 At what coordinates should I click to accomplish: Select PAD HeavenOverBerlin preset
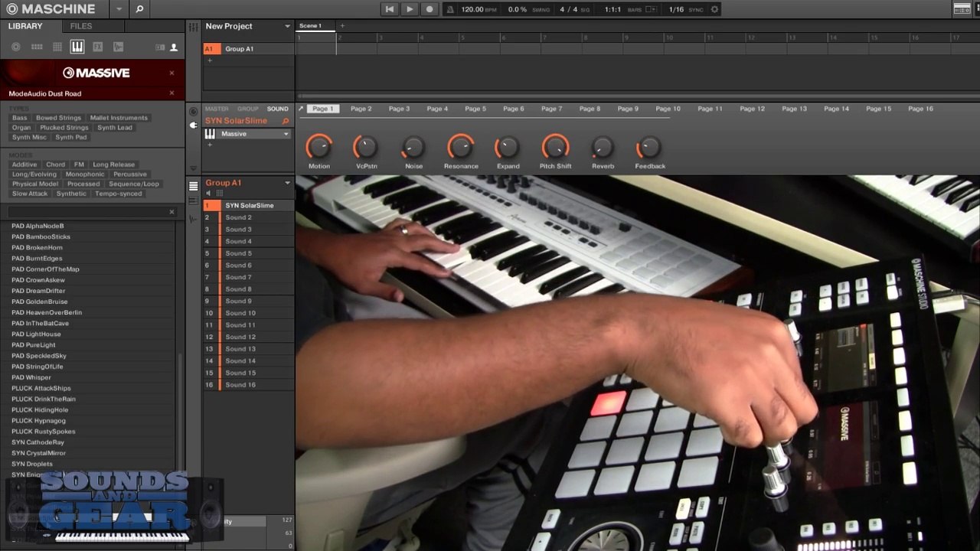click(x=47, y=312)
